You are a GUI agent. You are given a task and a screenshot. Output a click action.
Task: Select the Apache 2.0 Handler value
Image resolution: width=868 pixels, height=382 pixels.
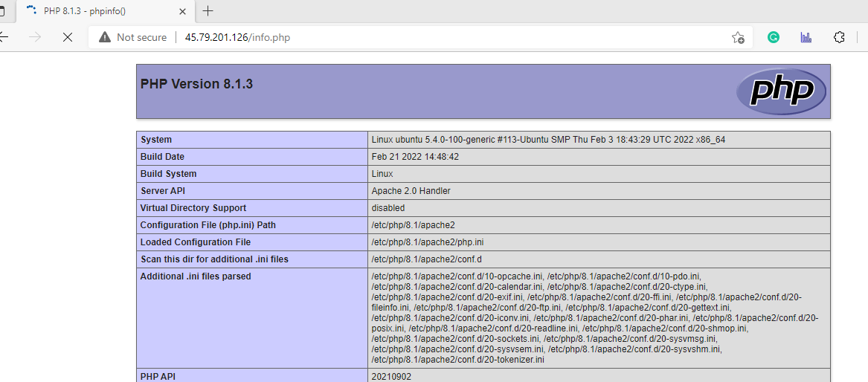point(411,191)
